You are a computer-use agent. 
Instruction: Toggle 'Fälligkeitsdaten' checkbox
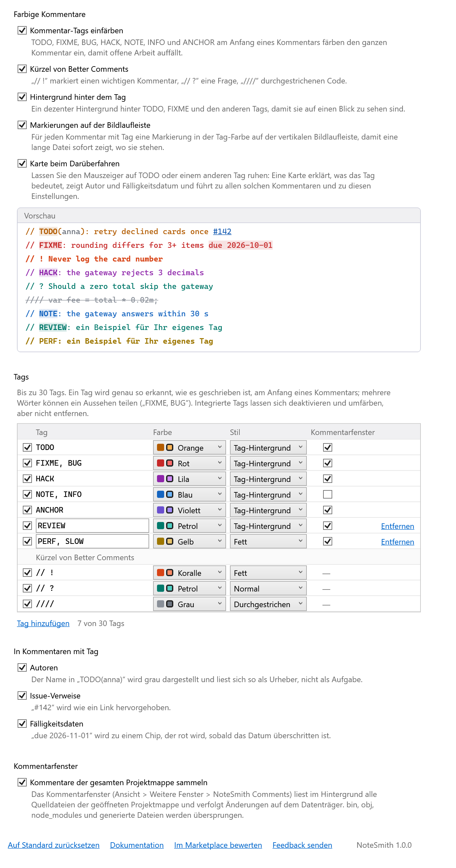click(x=22, y=724)
